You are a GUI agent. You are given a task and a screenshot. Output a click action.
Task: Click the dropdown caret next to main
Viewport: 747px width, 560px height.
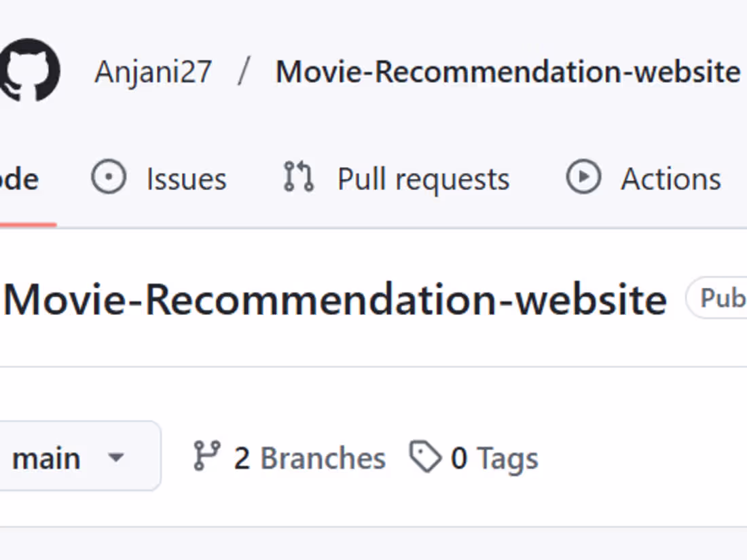click(116, 459)
